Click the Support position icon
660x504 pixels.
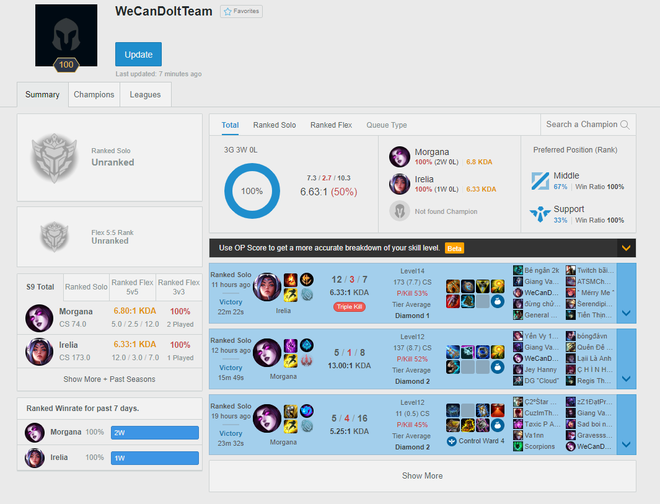tap(540, 214)
